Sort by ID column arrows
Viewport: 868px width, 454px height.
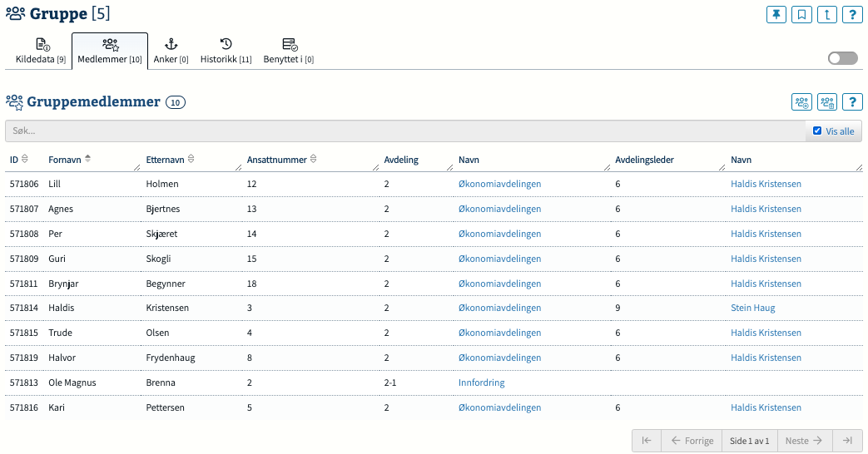[x=24, y=160]
